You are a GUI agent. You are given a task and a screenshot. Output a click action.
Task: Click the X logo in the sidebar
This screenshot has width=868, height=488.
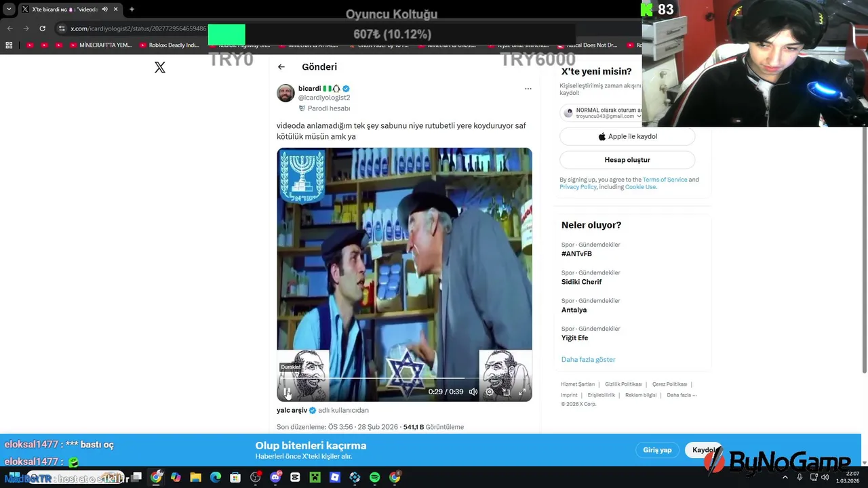pyautogui.click(x=160, y=67)
